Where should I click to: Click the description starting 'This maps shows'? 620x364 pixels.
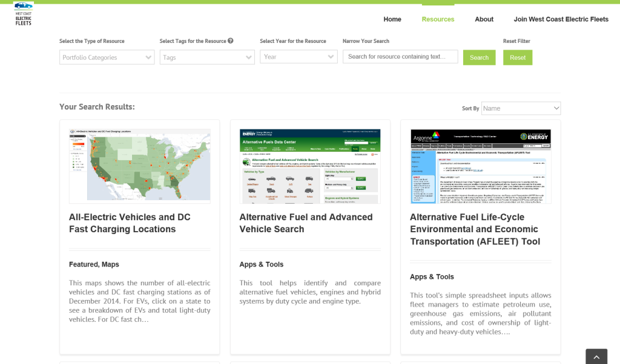(140, 301)
